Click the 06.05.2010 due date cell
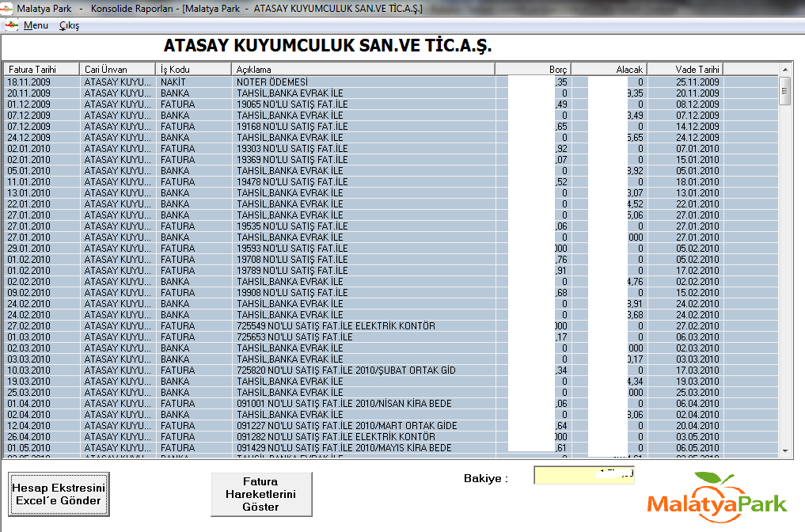 685,448
